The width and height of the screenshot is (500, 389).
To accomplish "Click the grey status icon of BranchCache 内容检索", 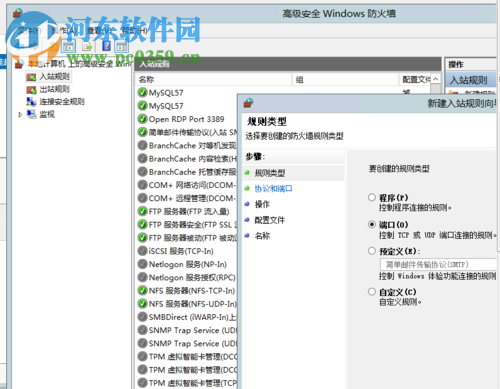I will click(142, 158).
